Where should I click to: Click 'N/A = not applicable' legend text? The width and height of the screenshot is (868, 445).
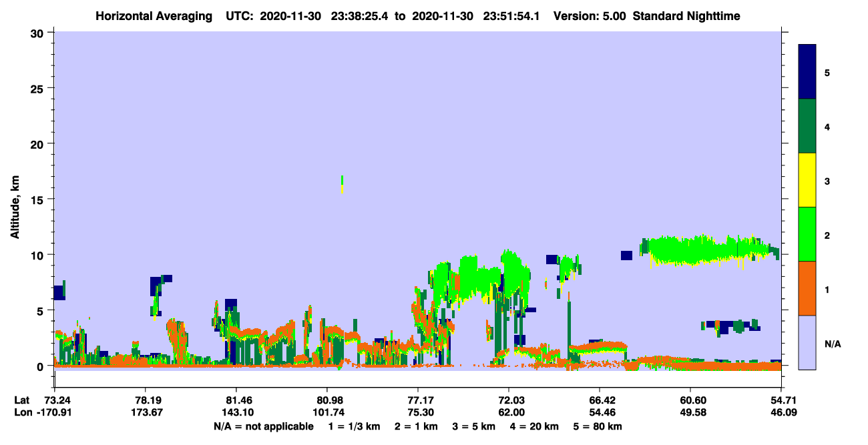point(263,426)
